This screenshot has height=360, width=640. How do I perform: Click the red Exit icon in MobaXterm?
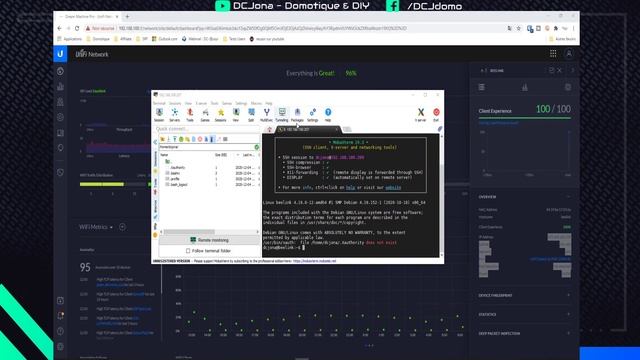[x=436, y=115]
